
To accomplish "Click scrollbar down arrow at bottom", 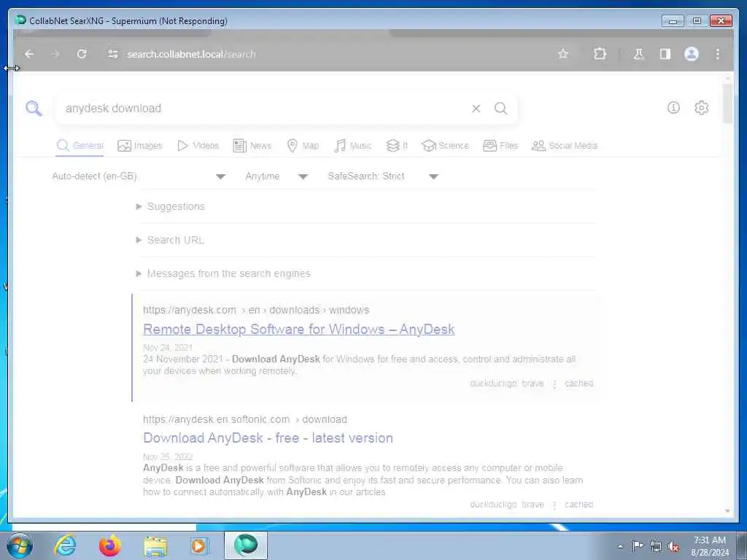I will [x=727, y=511].
